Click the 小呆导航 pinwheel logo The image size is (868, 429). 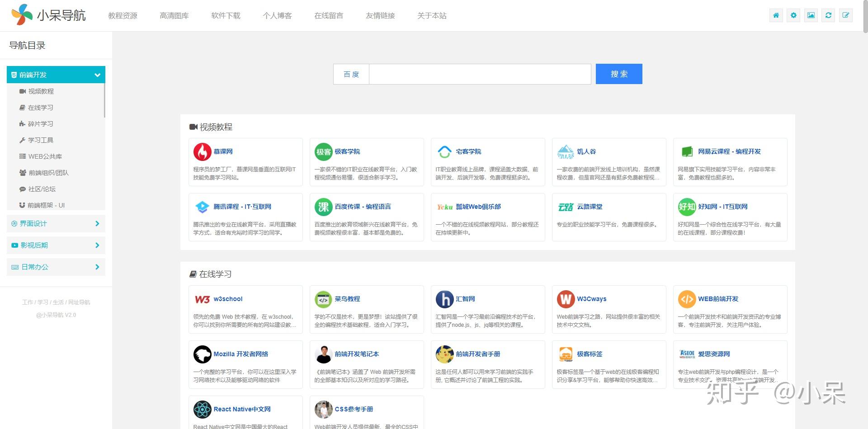point(22,14)
